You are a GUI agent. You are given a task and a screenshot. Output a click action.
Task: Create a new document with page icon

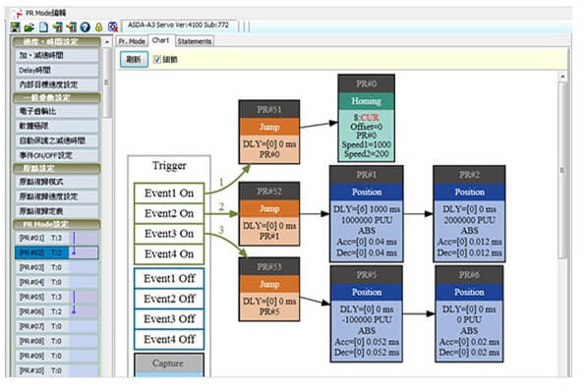(x=43, y=27)
